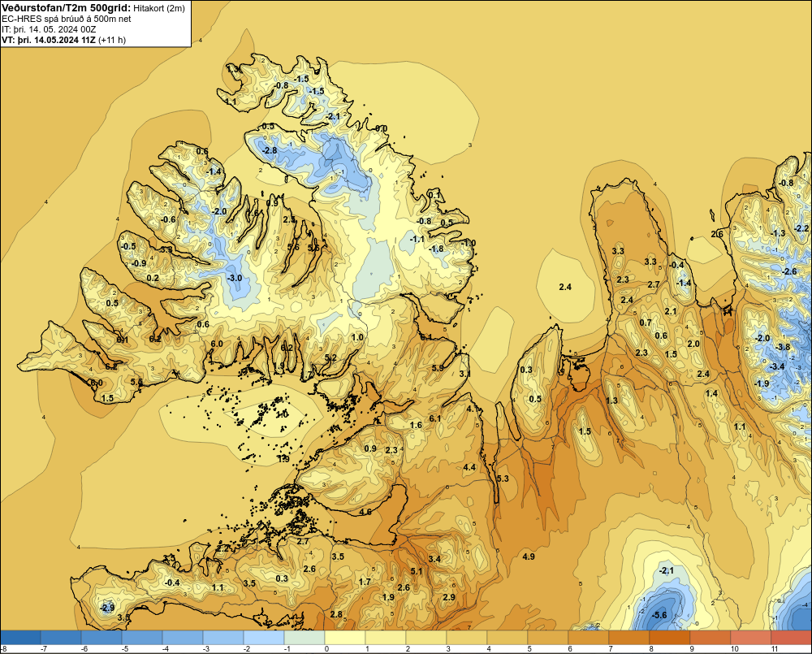This screenshot has height=654, width=812.
Task: Click the legend tick label 7
Action: pos(611,649)
